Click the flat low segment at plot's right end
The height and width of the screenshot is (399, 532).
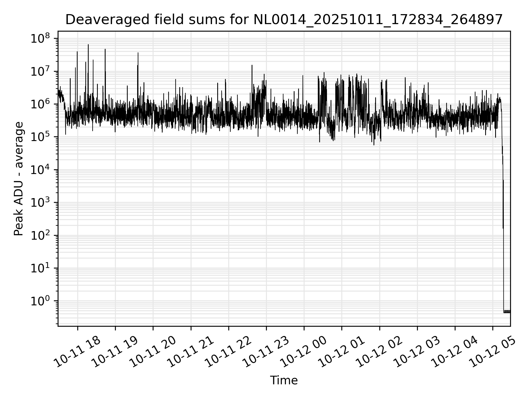click(507, 311)
